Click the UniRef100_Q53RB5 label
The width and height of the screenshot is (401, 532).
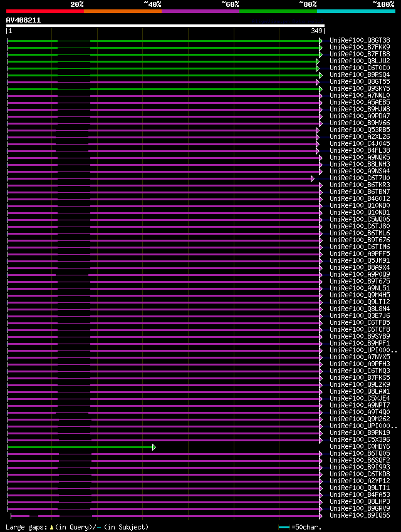tap(360, 130)
